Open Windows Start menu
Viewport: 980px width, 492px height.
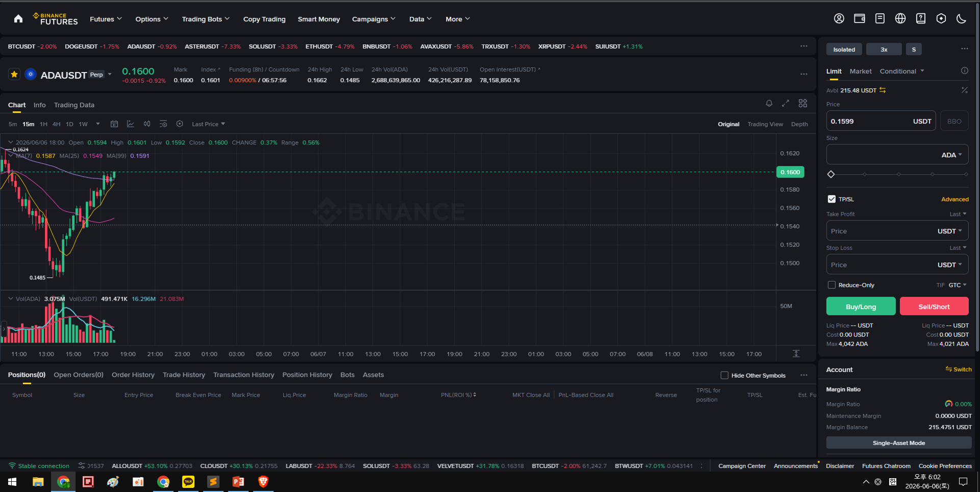[x=12, y=481]
